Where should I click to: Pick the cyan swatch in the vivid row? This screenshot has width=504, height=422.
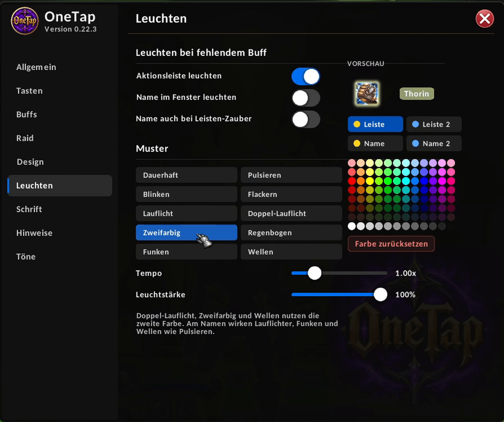(x=406, y=181)
